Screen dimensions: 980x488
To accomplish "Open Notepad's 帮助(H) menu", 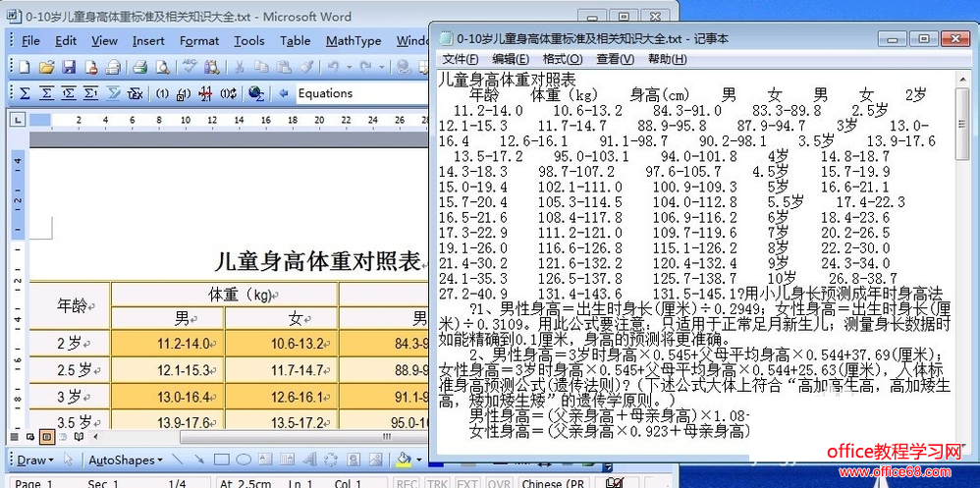I will (x=668, y=59).
